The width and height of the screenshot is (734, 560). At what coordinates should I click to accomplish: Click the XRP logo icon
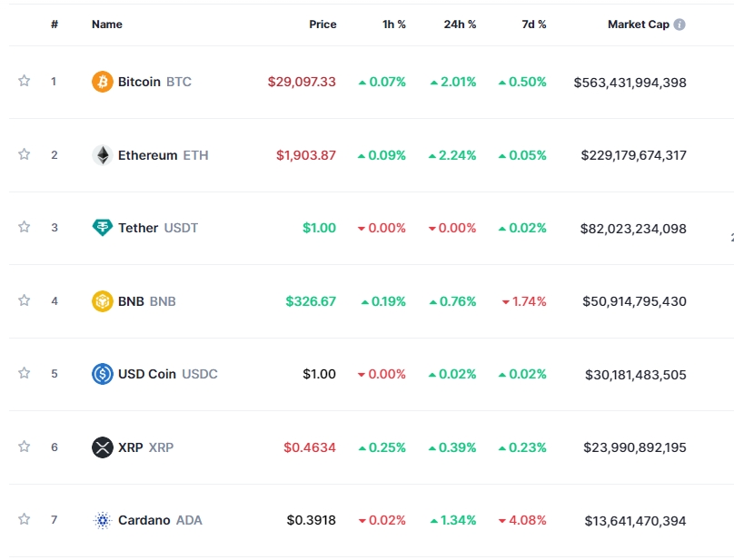pyautogui.click(x=103, y=447)
